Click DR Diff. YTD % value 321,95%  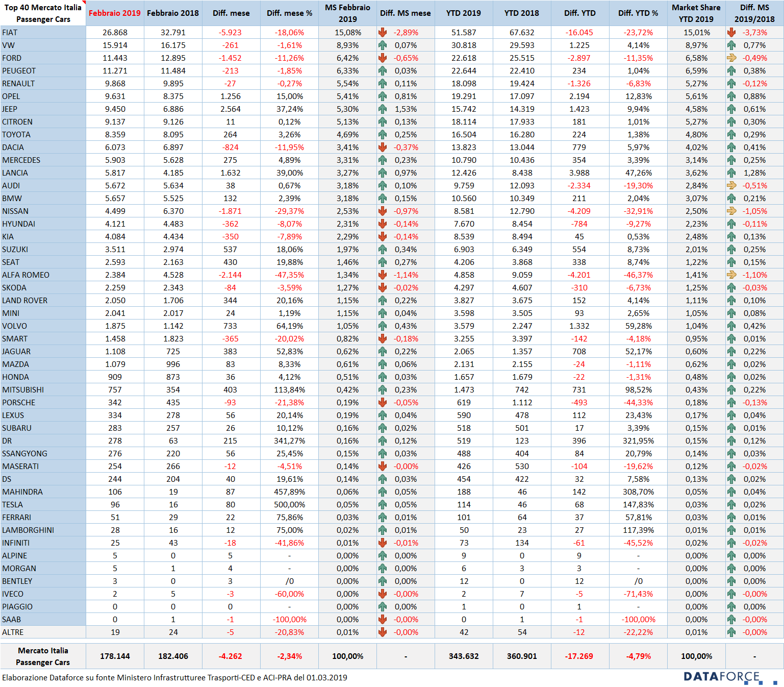[638, 440]
